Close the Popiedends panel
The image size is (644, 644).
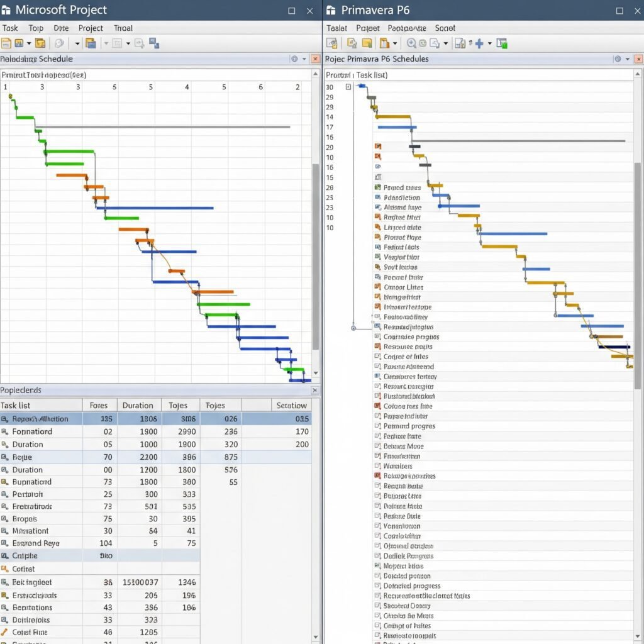315,390
